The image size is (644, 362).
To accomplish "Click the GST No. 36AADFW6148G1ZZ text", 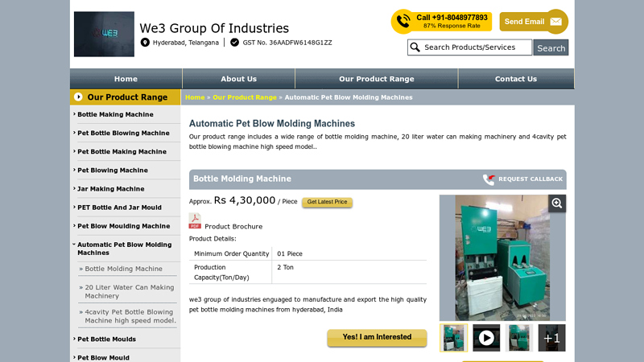I will coord(287,43).
